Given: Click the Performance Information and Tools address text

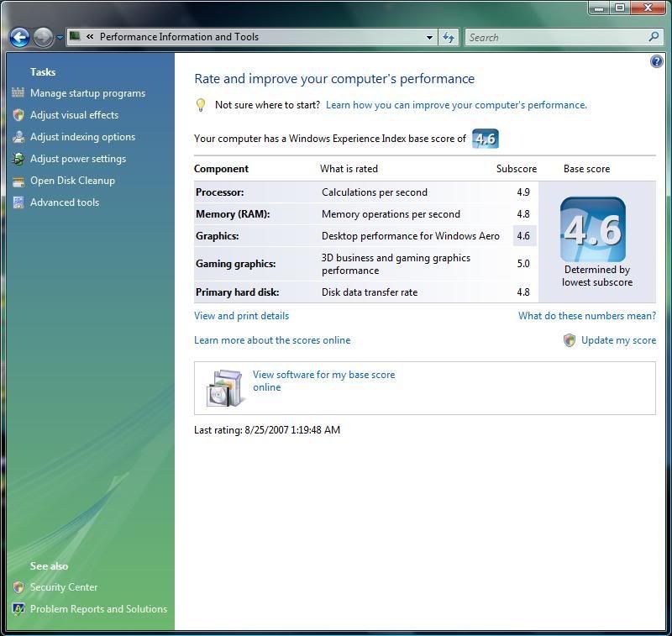Looking at the screenshot, I should [179, 37].
